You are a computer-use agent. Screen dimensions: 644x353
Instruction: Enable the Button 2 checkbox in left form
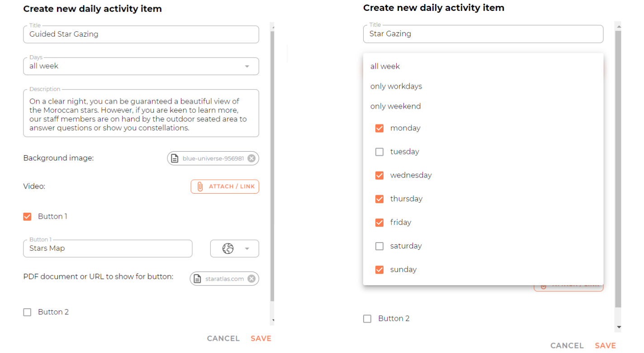[x=27, y=312]
